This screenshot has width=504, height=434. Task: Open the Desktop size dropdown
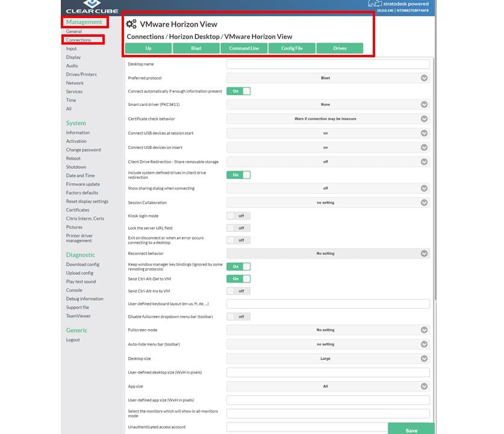coord(328,359)
